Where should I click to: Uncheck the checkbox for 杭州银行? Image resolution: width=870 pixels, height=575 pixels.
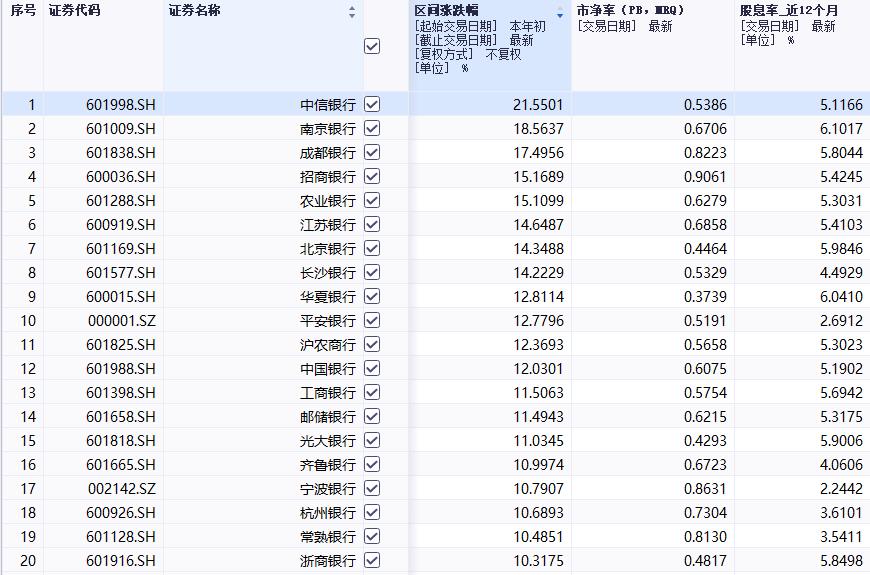point(372,512)
